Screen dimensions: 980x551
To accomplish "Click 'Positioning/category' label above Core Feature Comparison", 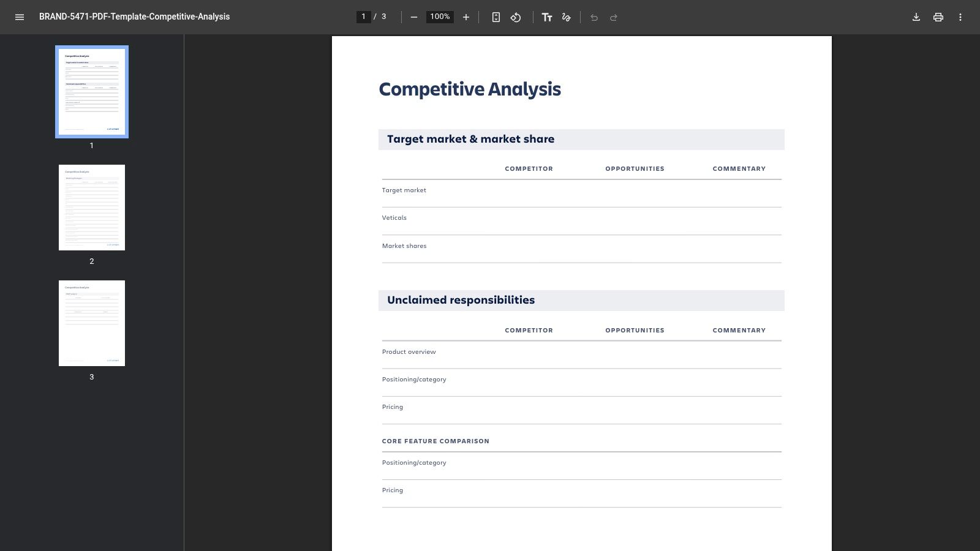I will (x=414, y=380).
